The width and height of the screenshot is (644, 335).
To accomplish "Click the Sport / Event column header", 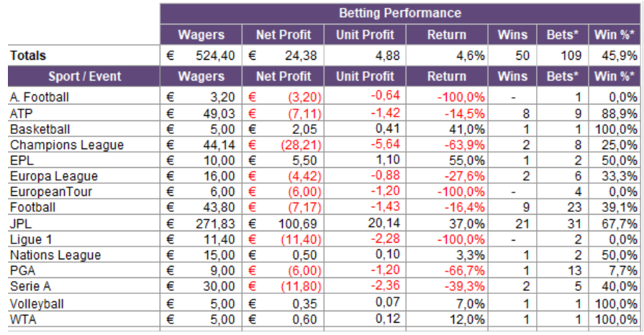I will [x=84, y=76].
